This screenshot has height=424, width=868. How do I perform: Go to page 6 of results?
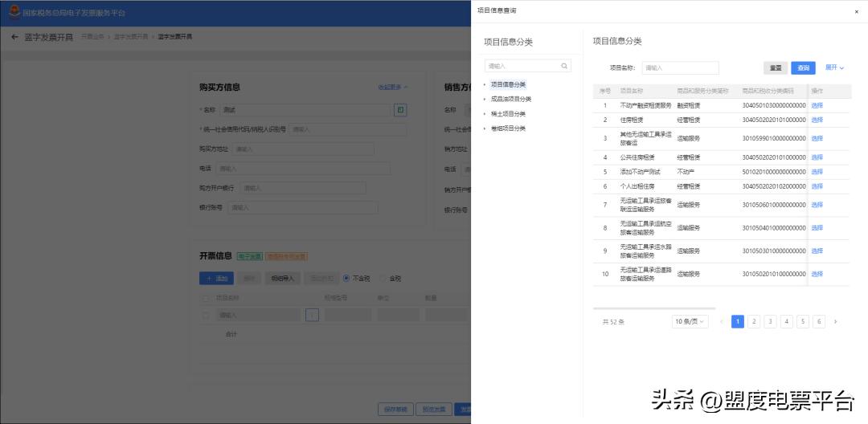click(819, 322)
